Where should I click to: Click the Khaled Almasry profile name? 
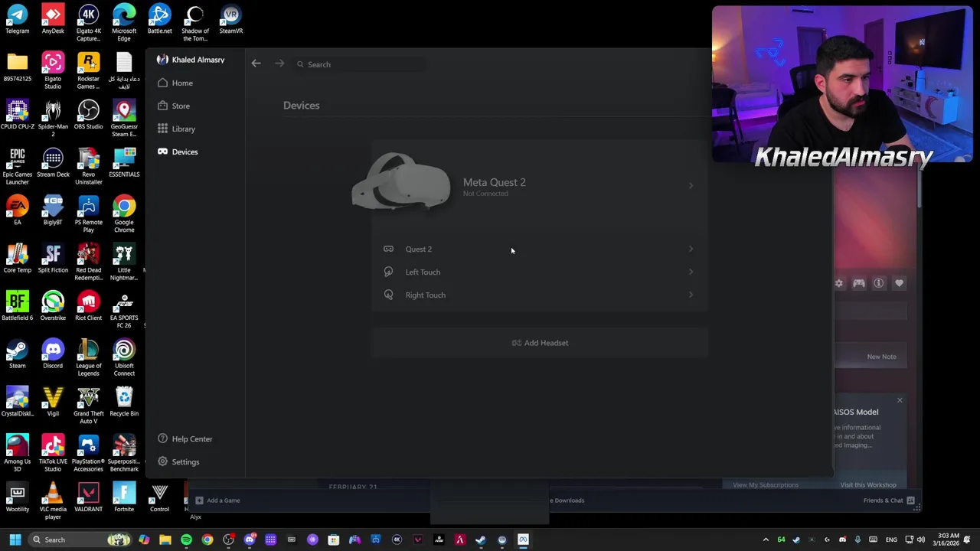(x=198, y=60)
